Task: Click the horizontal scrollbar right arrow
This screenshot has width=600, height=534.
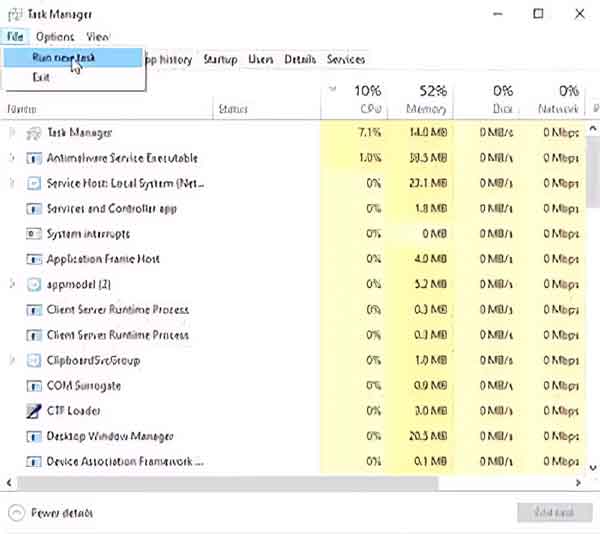Action: pyautogui.click(x=578, y=483)
